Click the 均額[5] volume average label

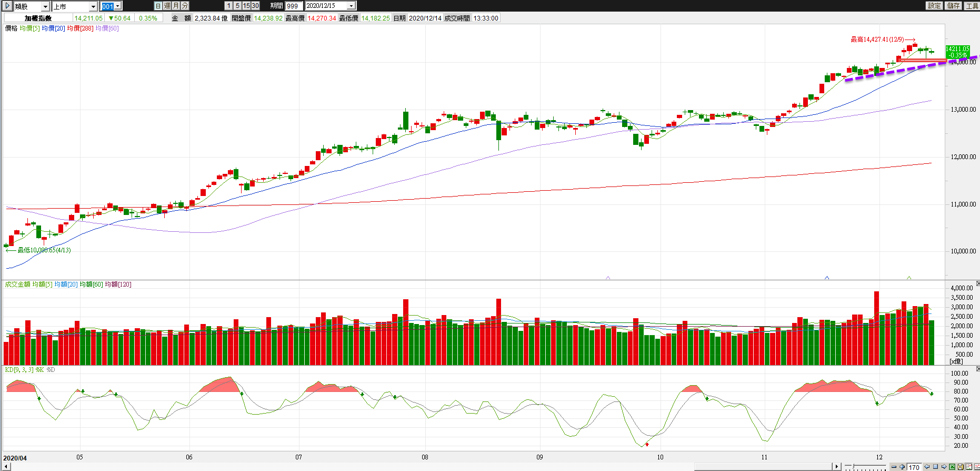(42, 284)
